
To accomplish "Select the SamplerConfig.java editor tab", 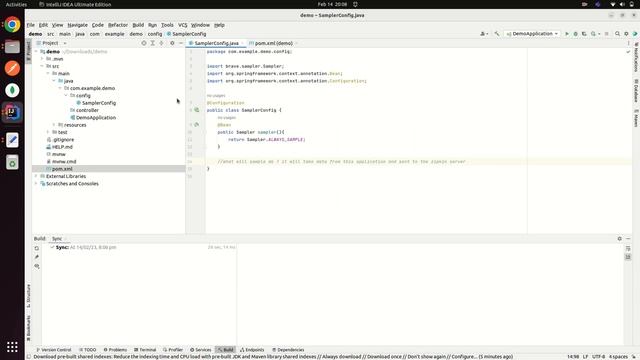I will 216,43.
